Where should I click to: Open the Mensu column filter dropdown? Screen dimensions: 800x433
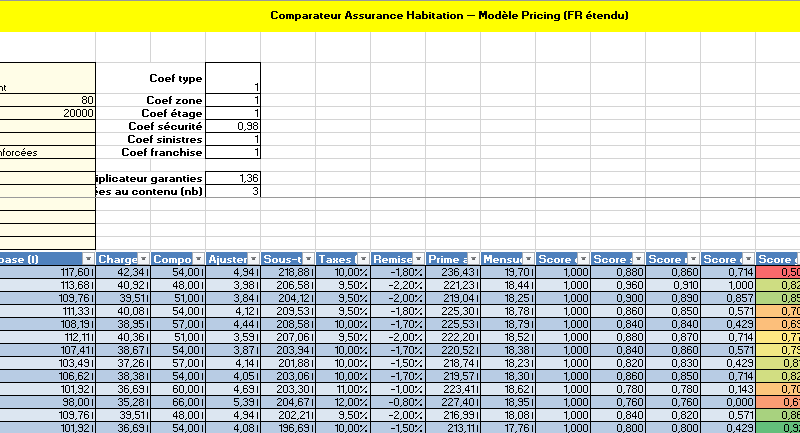pyautogui.click(x=528, y=258)
